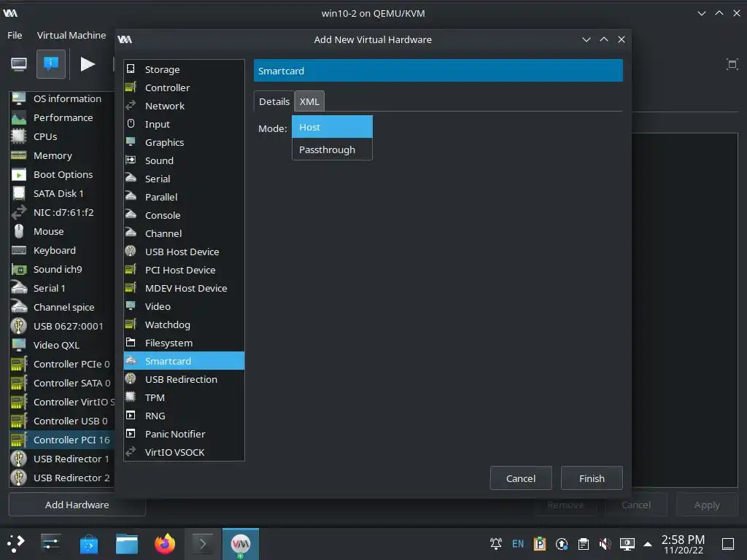This screenshot has width=747, height=560.
Task: Select Controller SATA 0 device
Action: pyautogui.click(x=62, y=383)
